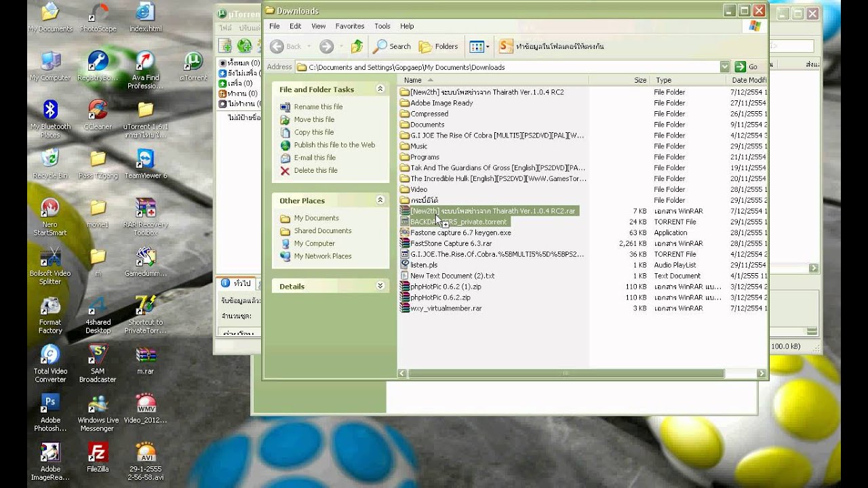Select FastStone Capture 6.3.rar file
Image resolution: width=868 pixels, height=488 pixels.
click(x=446, y=243)
